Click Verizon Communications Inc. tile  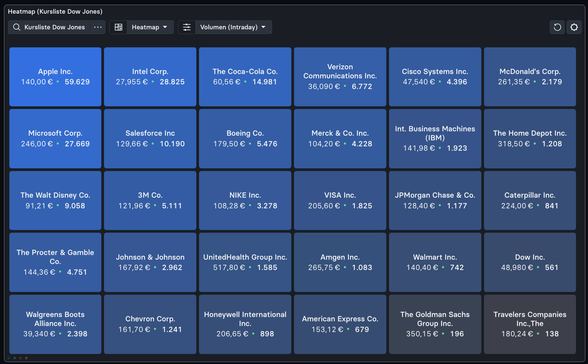tap(340, 77)
